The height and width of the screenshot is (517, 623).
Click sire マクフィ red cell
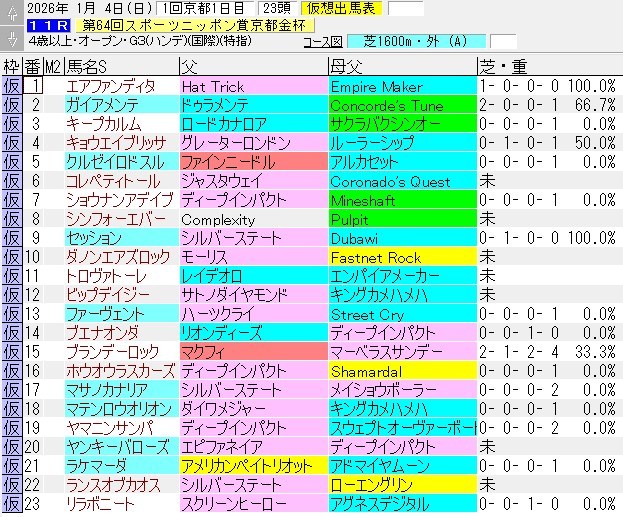pyautogui.click(x=253, y=352)
